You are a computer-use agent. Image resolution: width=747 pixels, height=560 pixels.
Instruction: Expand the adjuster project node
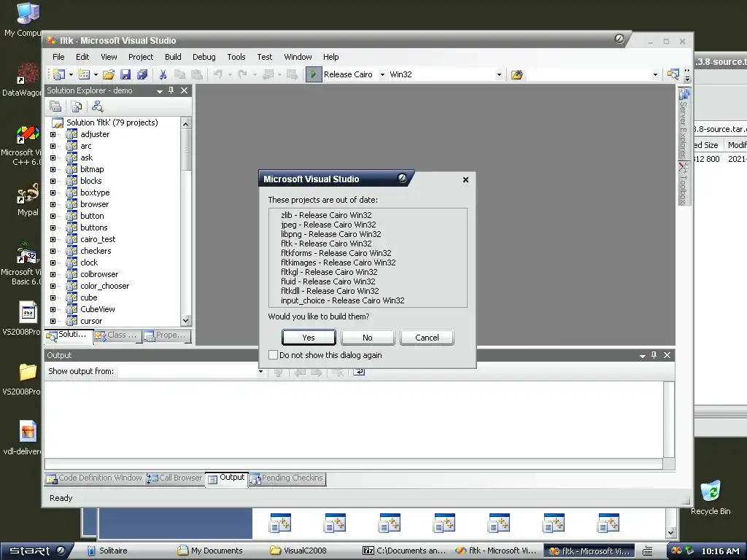(x=53, y=134)
